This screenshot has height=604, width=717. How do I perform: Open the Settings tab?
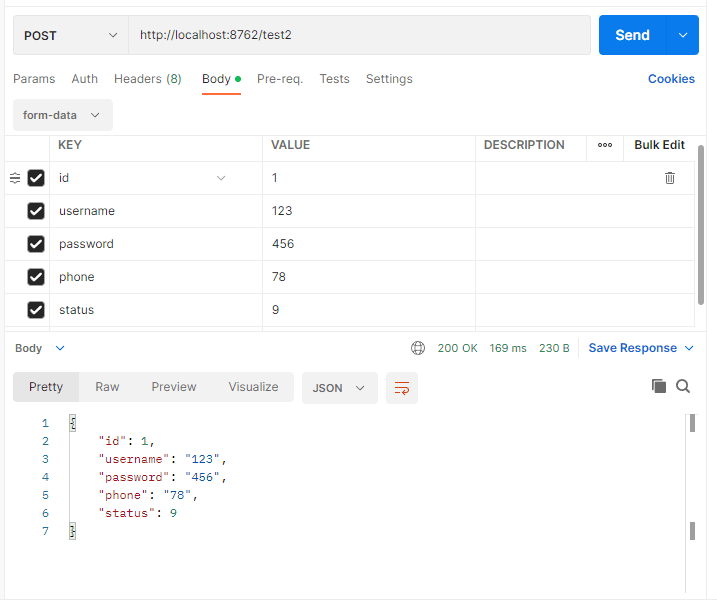coord(389,79)
